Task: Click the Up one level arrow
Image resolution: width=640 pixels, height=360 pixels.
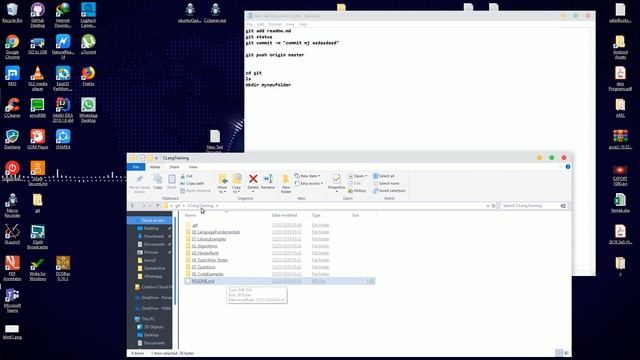Action: coord(158,206)
